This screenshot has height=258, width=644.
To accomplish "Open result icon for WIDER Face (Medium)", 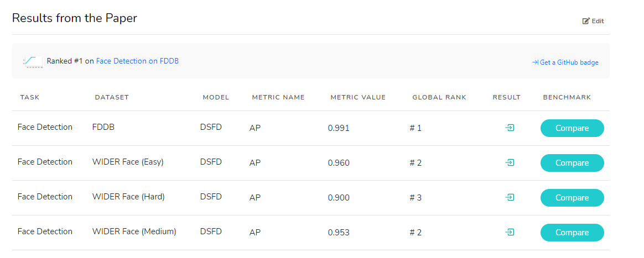I will (x=510, y=232).
